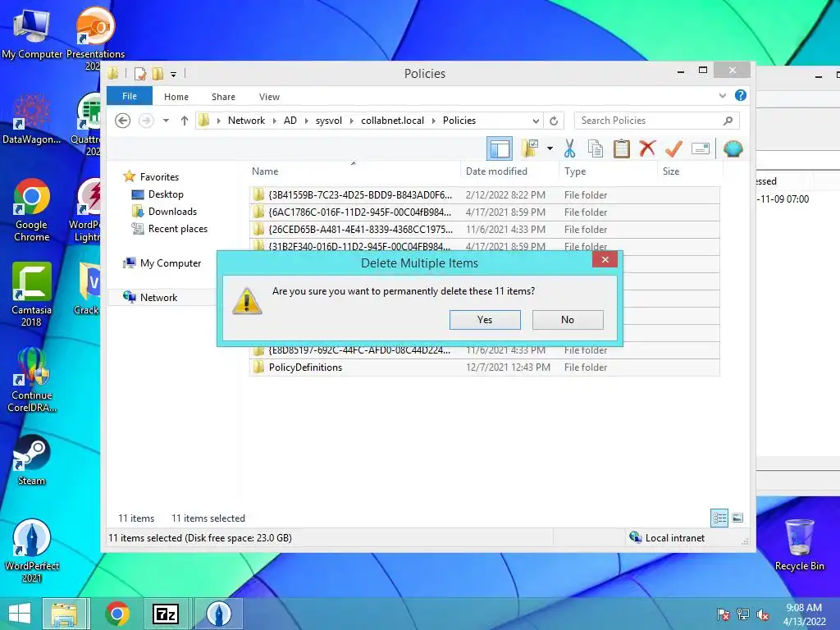Switch to Details view icon
Screen dimensions: 840x630
719,518
